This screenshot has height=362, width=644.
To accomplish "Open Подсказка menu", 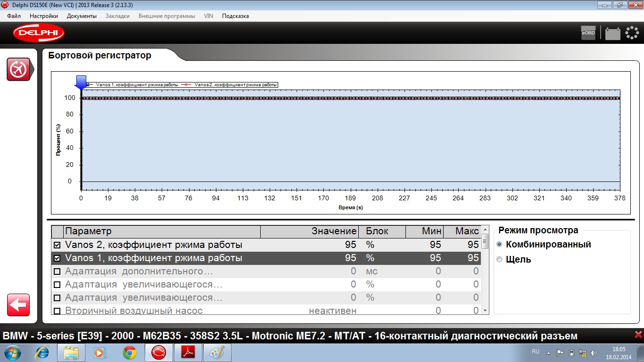I will pos(235,16).
